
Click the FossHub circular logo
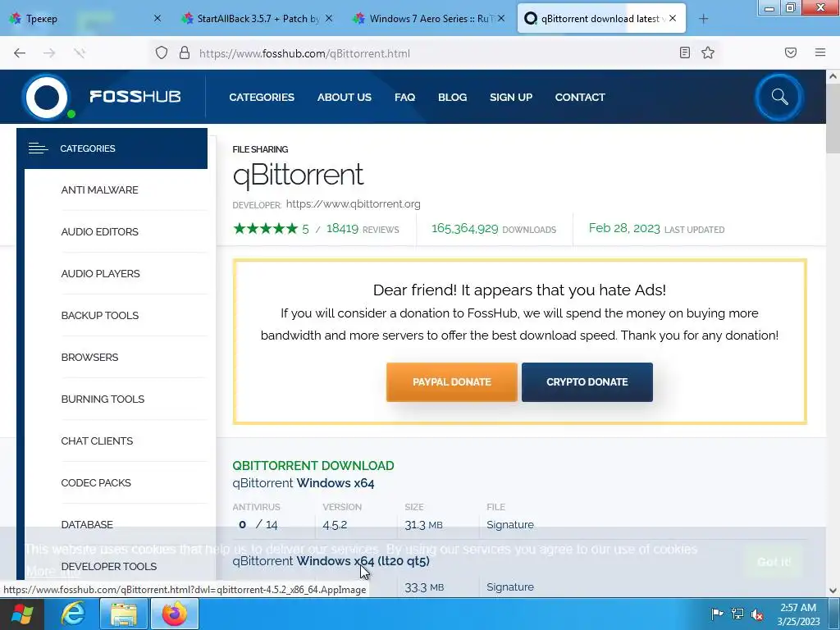47,97
